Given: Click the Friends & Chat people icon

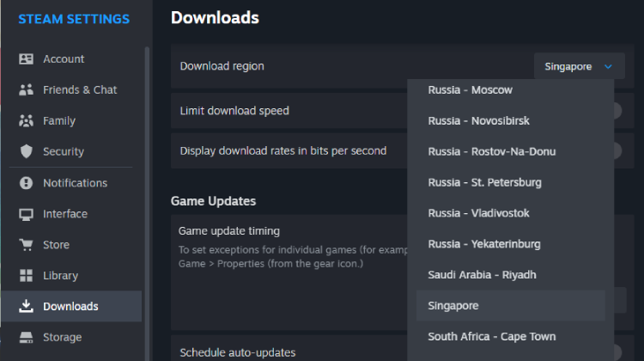Looking at the screenshot, I should coord(27,89).
